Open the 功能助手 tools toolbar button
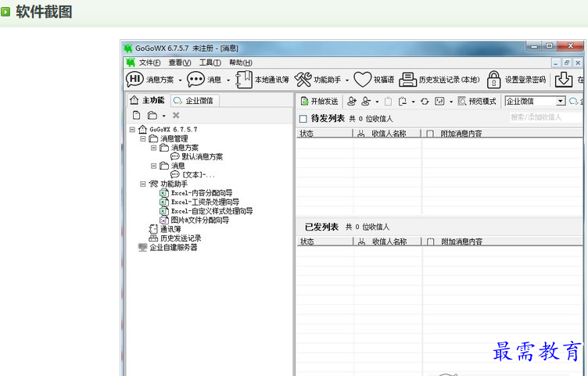Image resolution: width=588 pixels, height=376 pixels. (317, 80)
